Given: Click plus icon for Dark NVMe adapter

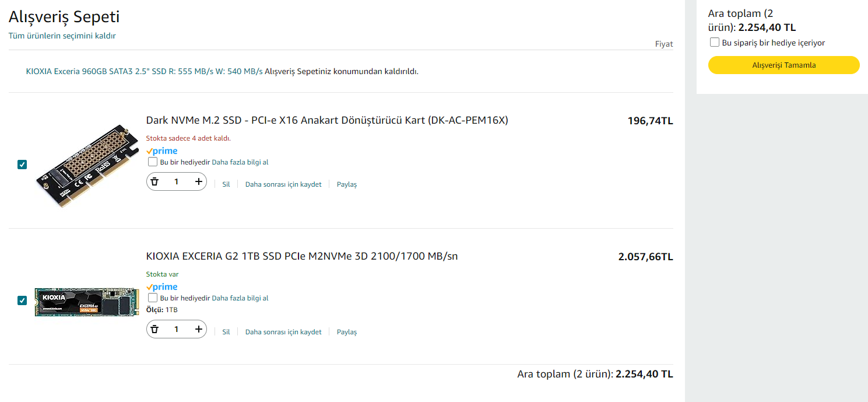Looking at the screenshot, I should [x=198, y=182].
